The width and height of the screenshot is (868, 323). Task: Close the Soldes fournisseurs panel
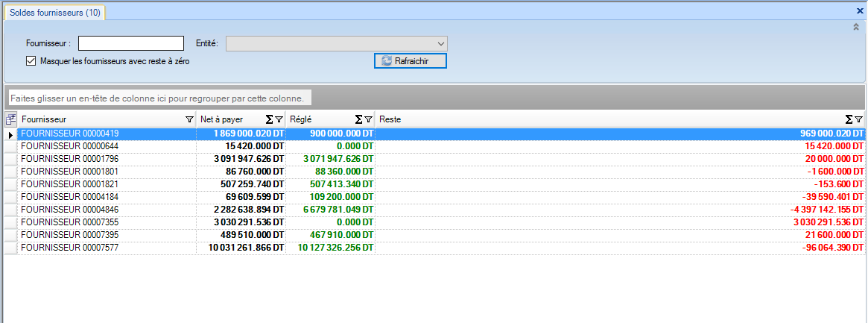pyautogui.click(x=860, y=11)
